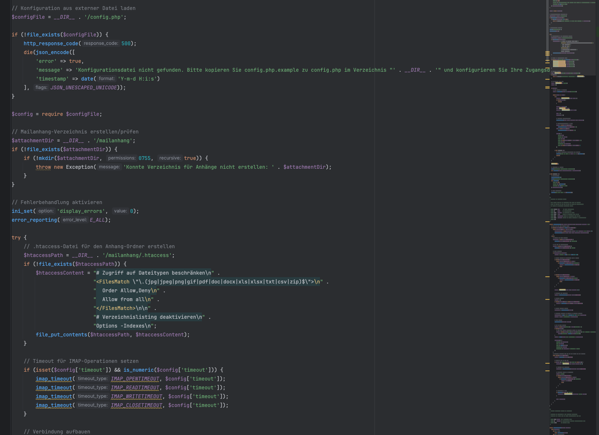Screen dimensions: 599x435
Task: Click the lower part of the code minimap
Action: click(x=572, y=344)
